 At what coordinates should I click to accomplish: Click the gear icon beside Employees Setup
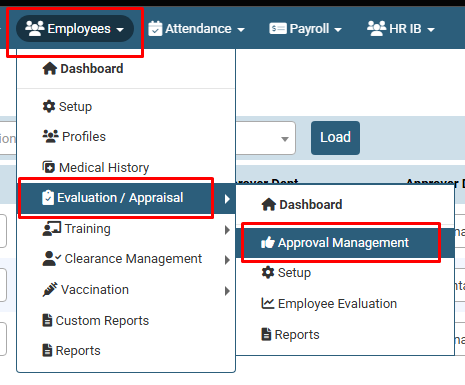point(49,106)
